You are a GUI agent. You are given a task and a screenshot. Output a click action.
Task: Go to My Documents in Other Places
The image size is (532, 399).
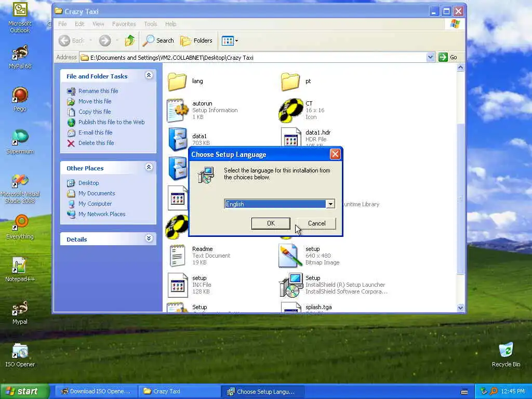point(97,193)
